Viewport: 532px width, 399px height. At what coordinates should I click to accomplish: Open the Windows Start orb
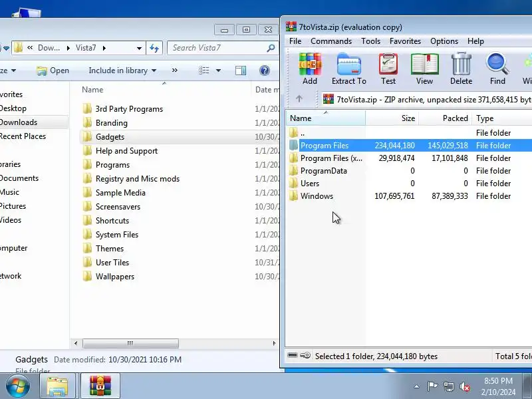[17, 386]
